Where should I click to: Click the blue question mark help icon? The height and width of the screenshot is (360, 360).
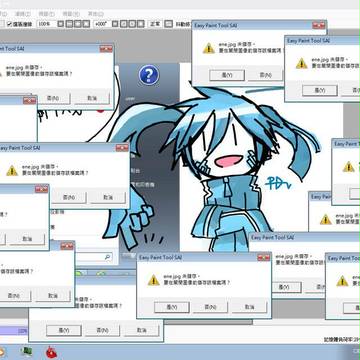(149, 75)
